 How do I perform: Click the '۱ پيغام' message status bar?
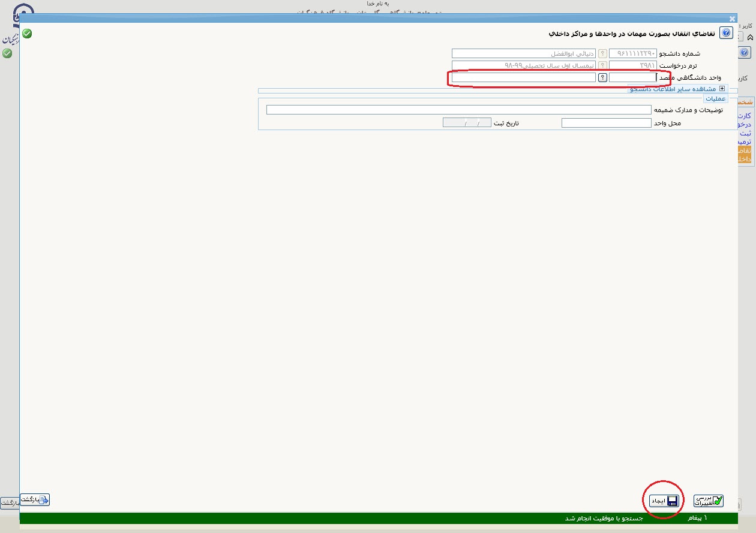(x=697, y=517)
